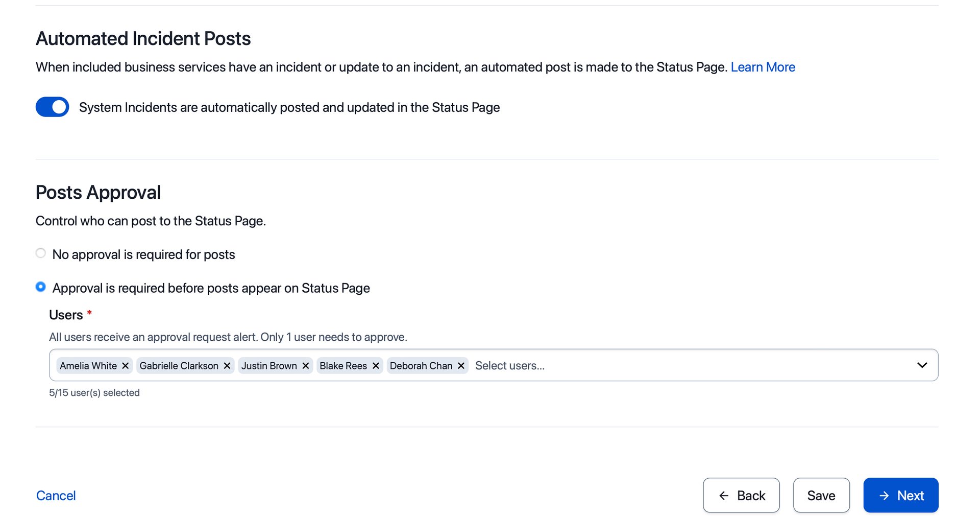Screen dimensions: 980x516
Task: Click the Users field label
Action: 66,315
